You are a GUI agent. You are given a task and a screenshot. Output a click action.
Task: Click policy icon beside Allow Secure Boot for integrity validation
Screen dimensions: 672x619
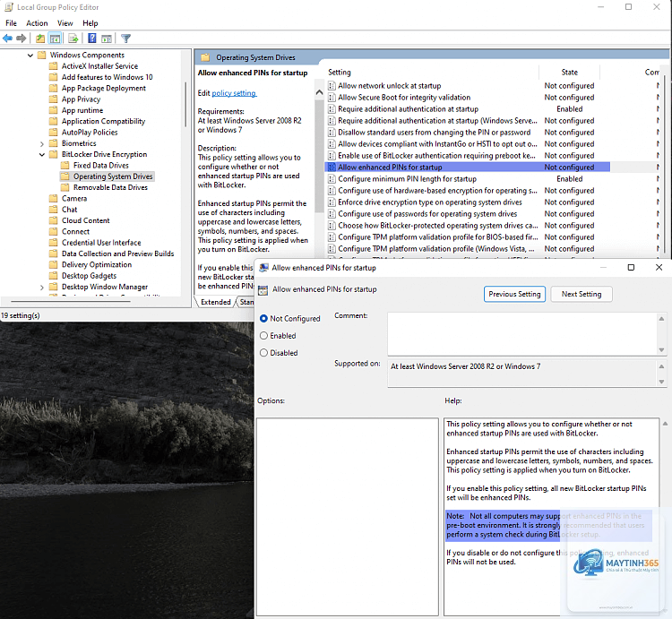coord(332,98)
